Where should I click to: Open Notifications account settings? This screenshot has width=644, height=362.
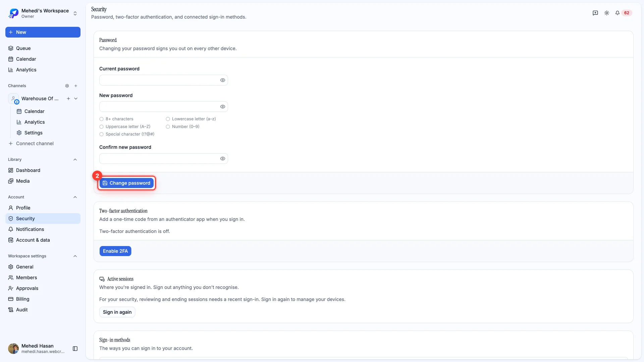click(43, 229)
